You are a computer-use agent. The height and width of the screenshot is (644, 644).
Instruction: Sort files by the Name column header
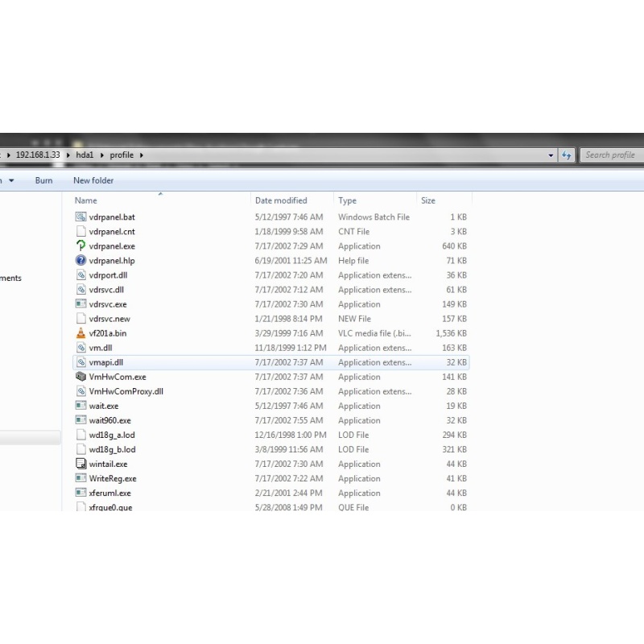pyautogui.click(x=86, y=200)
